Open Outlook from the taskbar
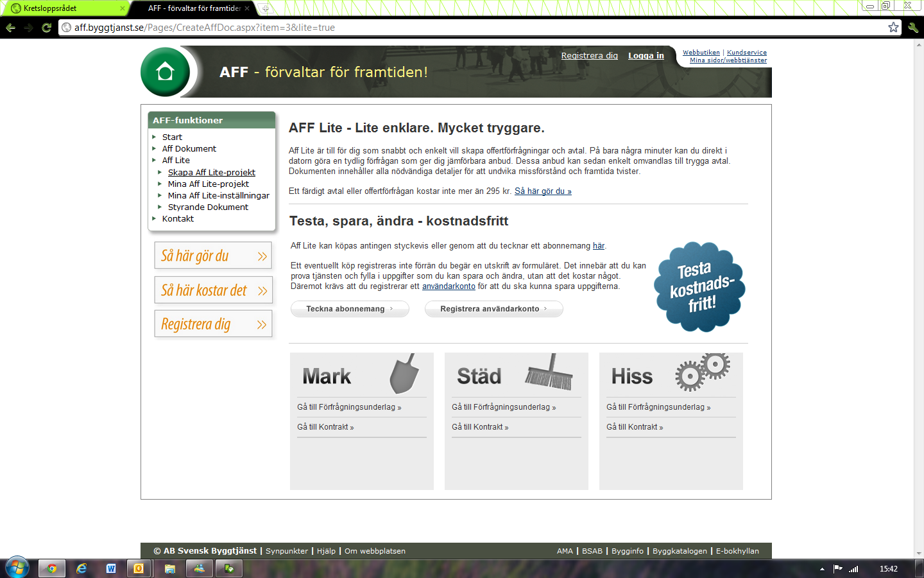The image size is (924, 578). [138, 568]
